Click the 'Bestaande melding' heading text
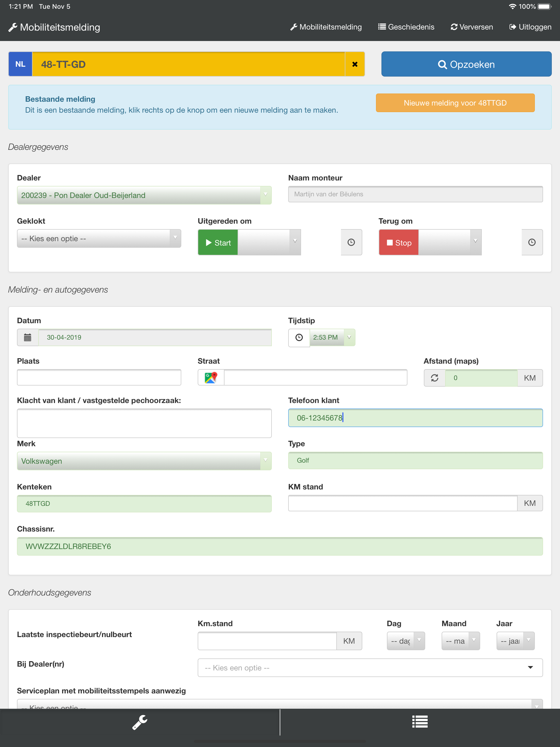 pyautogui.click(x=60, y=99)
